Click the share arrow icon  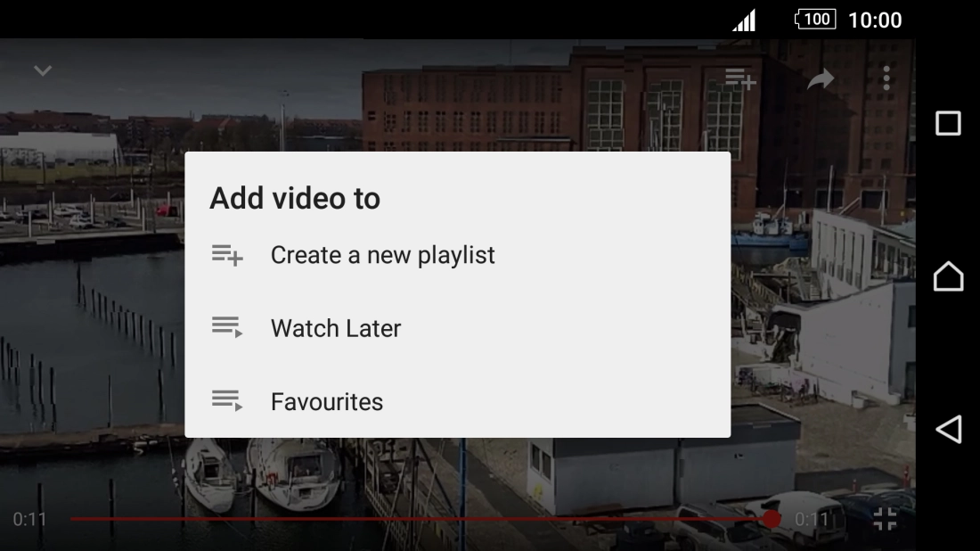[x=820, y=79]
